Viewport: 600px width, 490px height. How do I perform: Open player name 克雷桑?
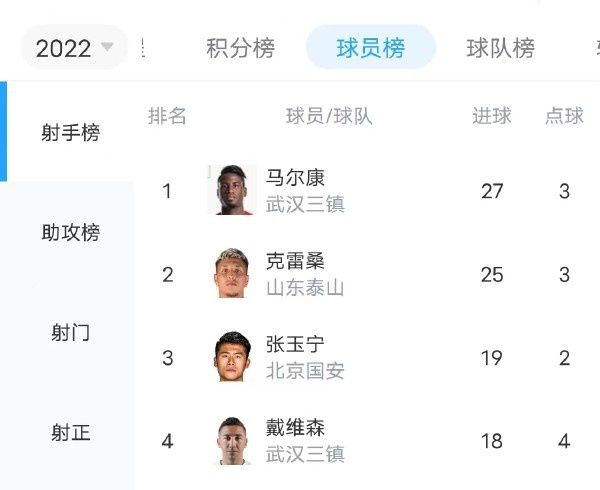[295, 261]
